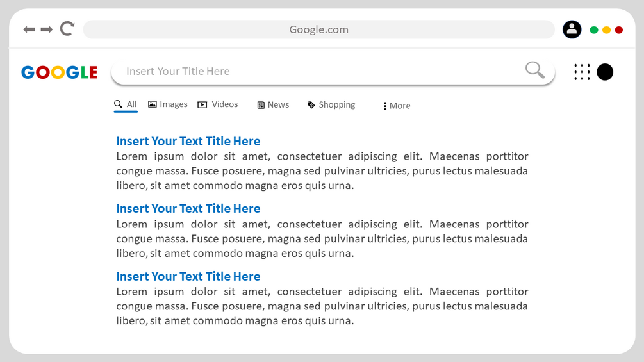The height and width of the screenshot is (362, 644).
Task: Click the Google logo
Action: [59, 72]
